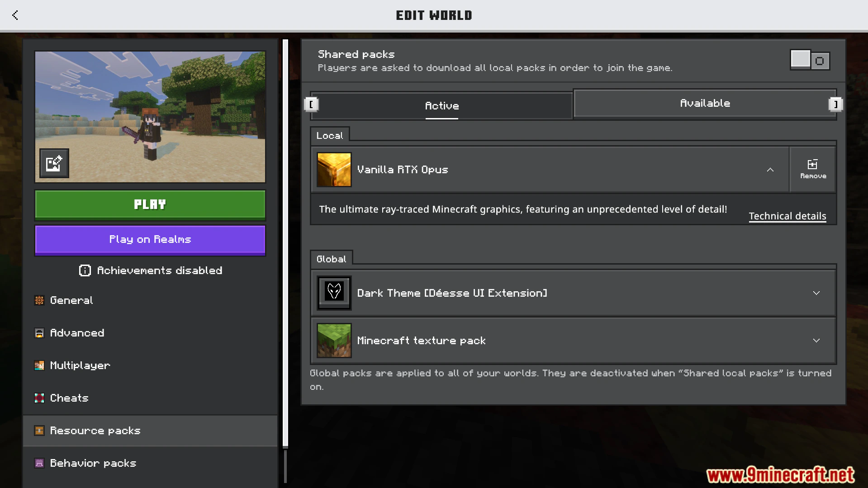Go back using the top-left arrow
The width and height of the screenshot is (868, 488).
(15, 15)
